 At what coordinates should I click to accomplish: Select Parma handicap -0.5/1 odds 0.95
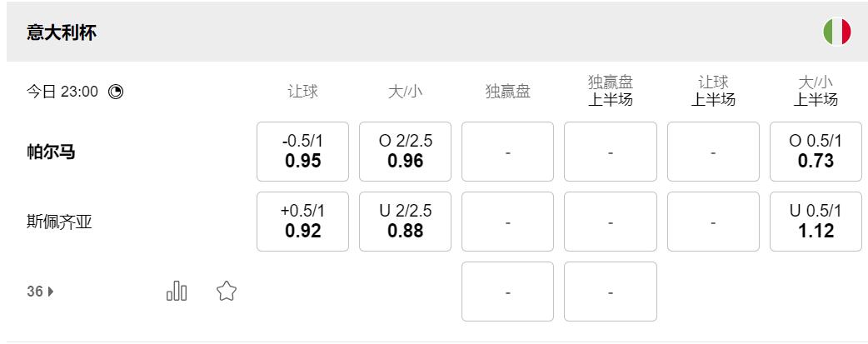tap(302, 152)
